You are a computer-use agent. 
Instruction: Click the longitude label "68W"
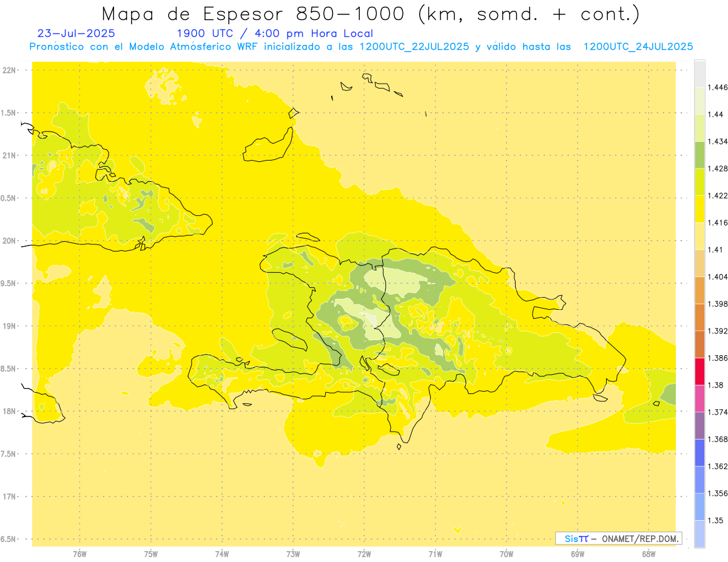649,555
